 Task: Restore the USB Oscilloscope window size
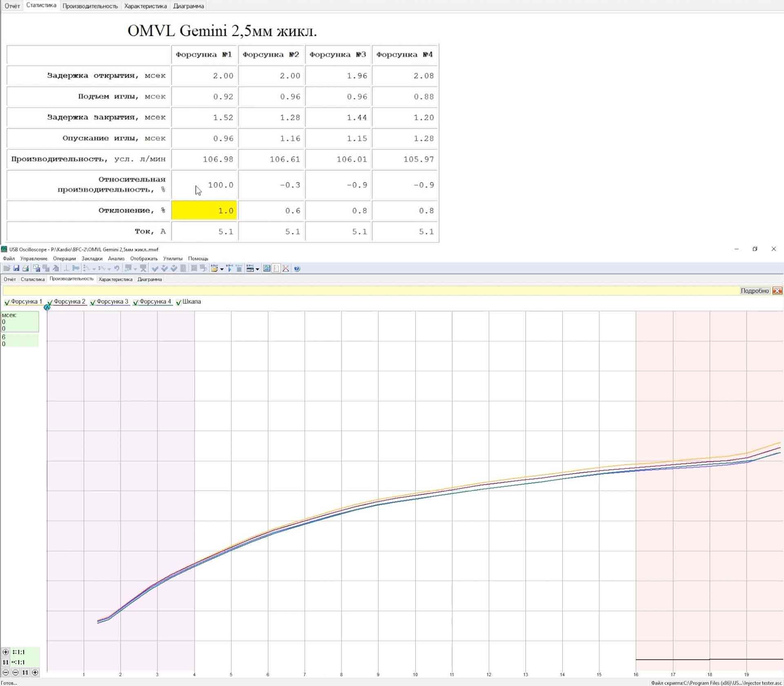755,249
